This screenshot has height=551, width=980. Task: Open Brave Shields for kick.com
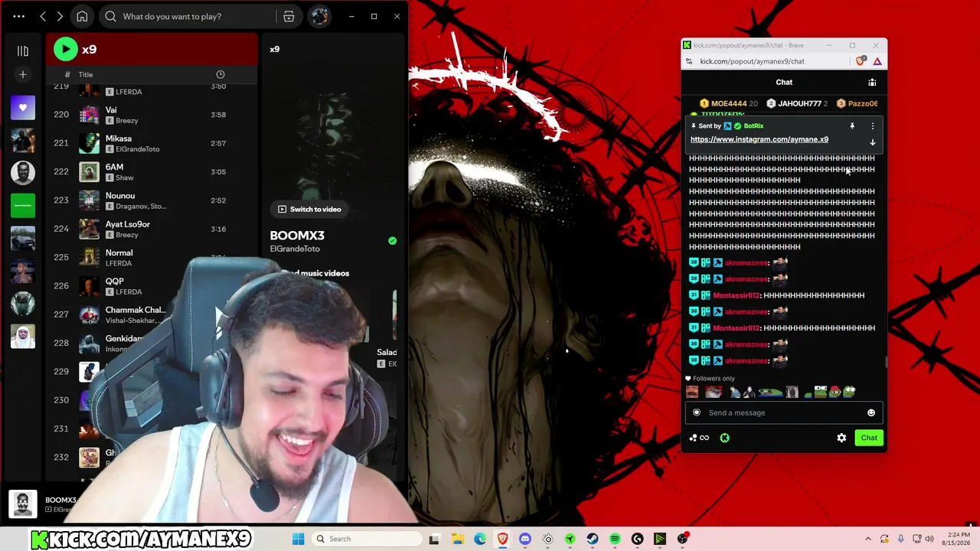pyautogui.click(x=861, y=61)
